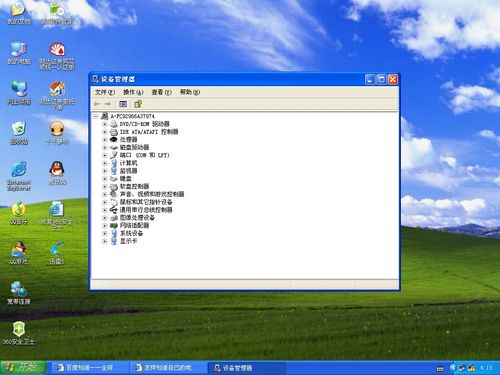Expand the DVD/CD-ROM 驱动器 node
500x375 pixels.
pos(104,124)
